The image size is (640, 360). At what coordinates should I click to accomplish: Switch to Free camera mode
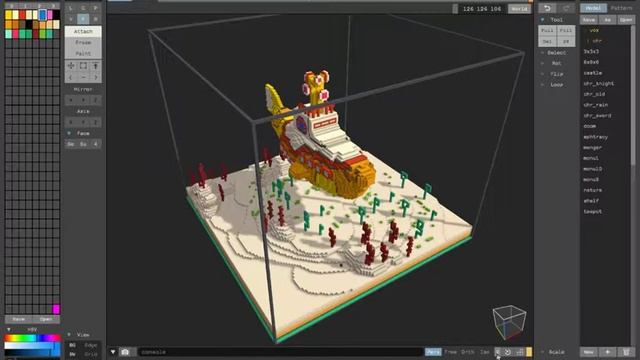point(451,352)
